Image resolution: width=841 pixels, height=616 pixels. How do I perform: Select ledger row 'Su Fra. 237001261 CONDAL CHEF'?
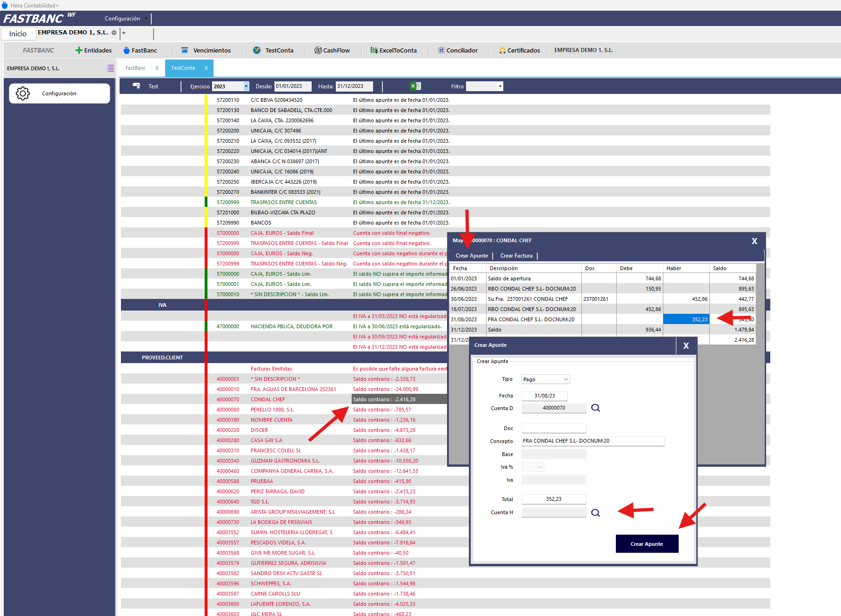coord(602,299)
